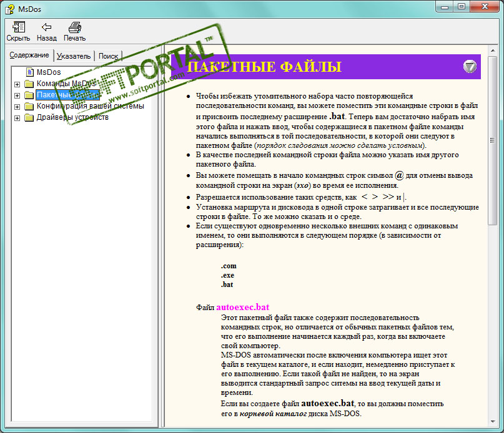Expand the Команды MsDos tree node
Screen dimensions: 504x433
pos(17,84)
